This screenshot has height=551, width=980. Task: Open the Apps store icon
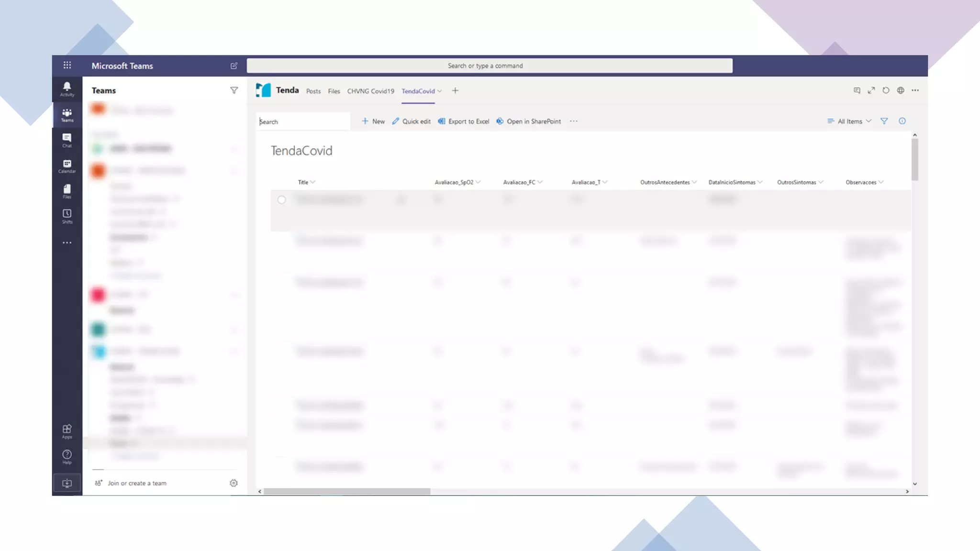(67, 431)
